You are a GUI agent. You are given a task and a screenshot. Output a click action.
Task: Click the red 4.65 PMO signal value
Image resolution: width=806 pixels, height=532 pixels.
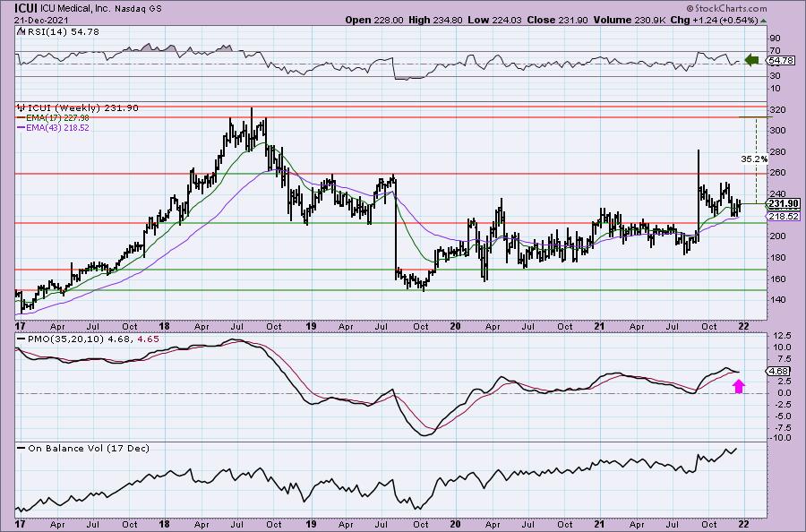coord(149,339)
